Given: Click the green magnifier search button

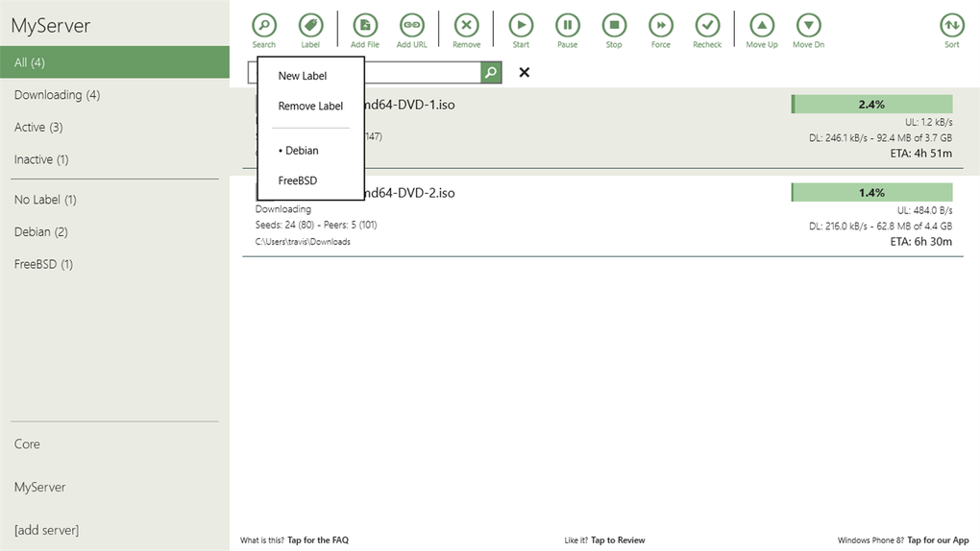Looking at the screenshot, I should tap(491, 72).
